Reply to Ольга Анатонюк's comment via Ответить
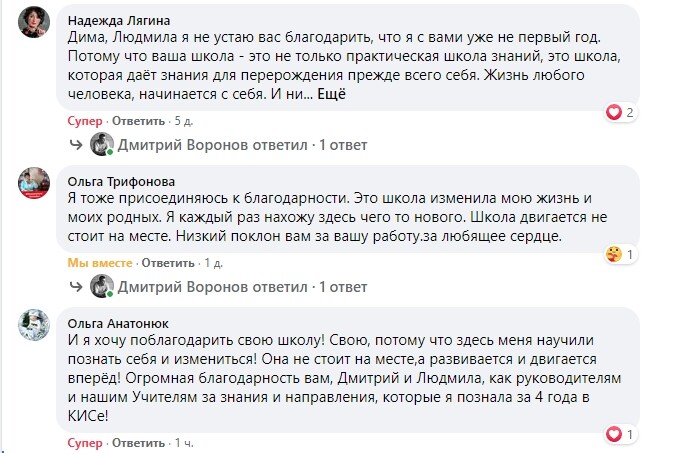674x453 pixels. pyautogui.click(x=138, y=442)
